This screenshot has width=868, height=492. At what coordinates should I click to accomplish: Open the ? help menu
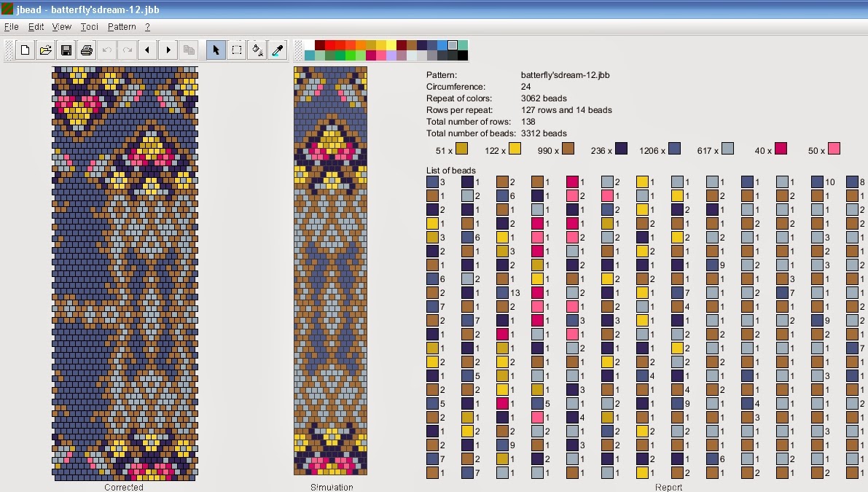click(147, 27)
